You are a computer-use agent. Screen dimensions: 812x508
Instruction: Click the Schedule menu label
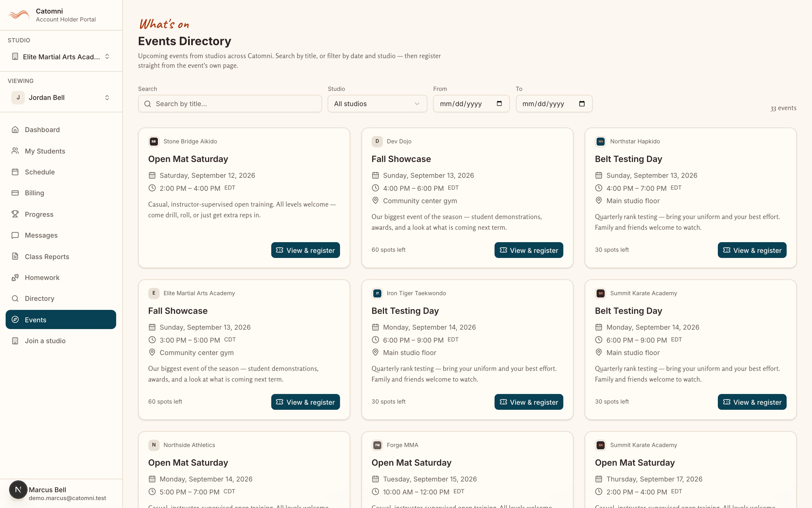[39, 172]
